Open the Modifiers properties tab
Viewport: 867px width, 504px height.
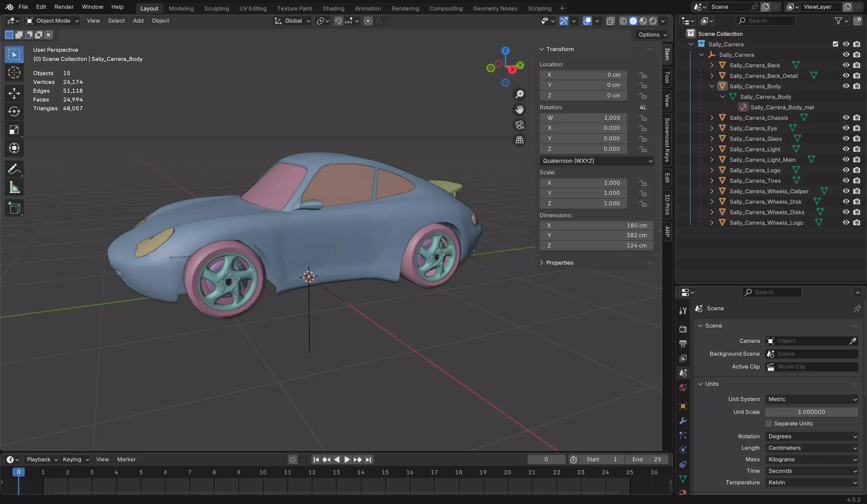683,421
